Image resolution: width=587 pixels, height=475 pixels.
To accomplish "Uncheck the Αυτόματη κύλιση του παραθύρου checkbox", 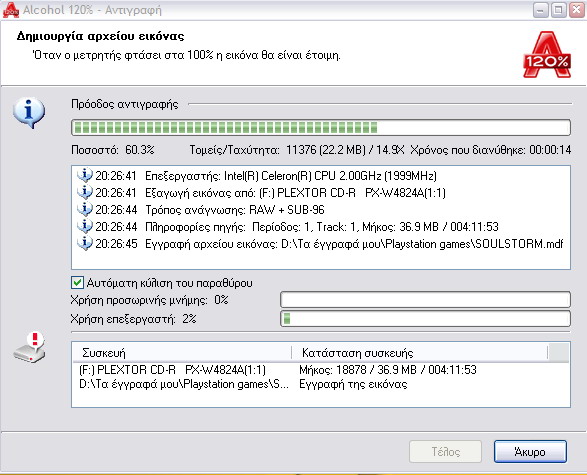I will (77, 283).
